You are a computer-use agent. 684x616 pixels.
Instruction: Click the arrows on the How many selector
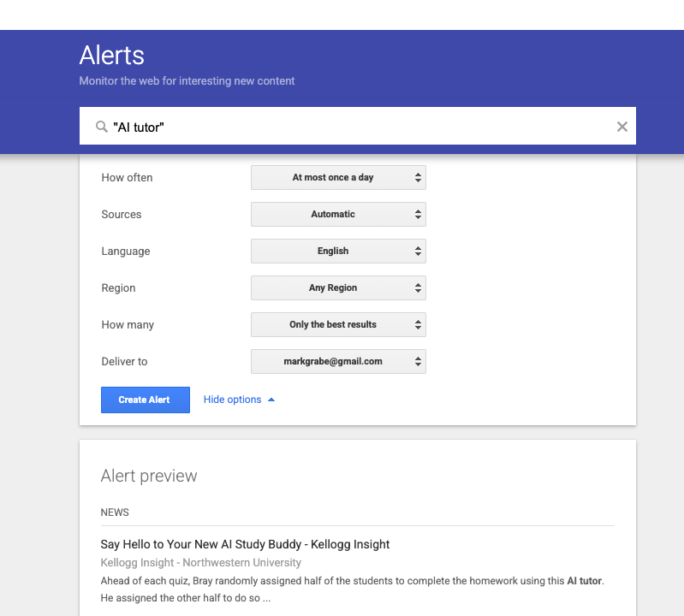[418, 325]
